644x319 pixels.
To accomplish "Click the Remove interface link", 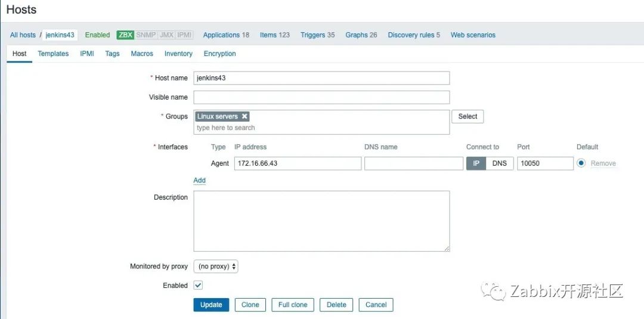I will pyautogui.click(x=603, y=163).
